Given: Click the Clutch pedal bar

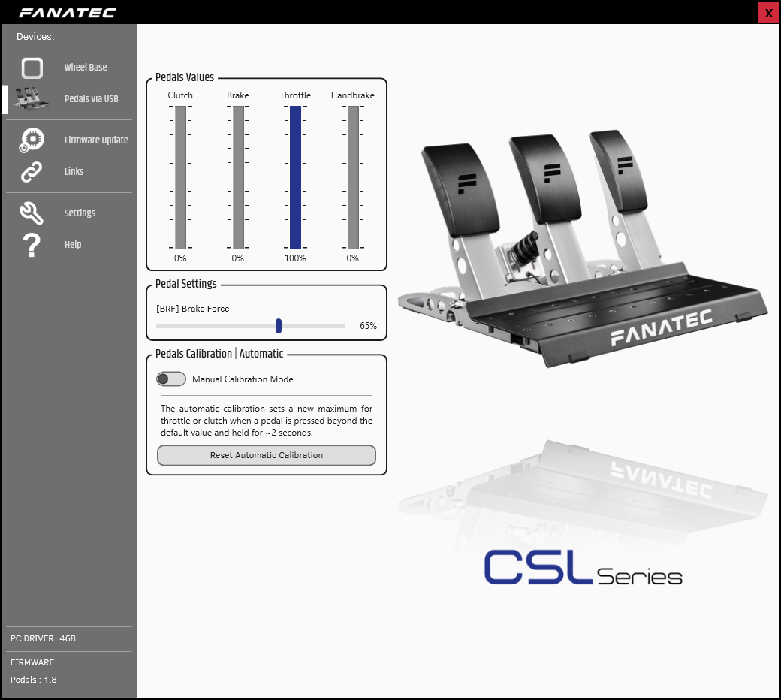Looking at the screenshot, I should coord(179,177).
